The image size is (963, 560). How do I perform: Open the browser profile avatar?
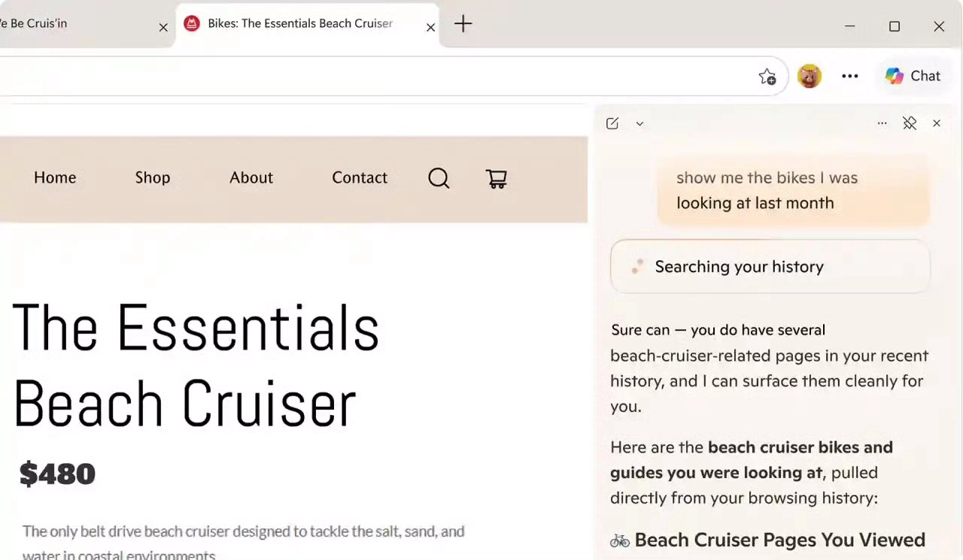pos(810,76)
